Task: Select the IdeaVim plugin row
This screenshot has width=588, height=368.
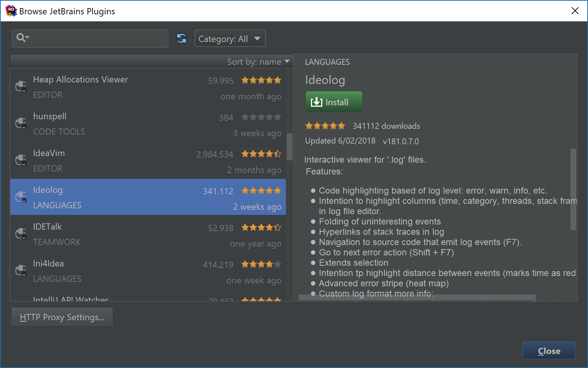Action: [148, 160]
